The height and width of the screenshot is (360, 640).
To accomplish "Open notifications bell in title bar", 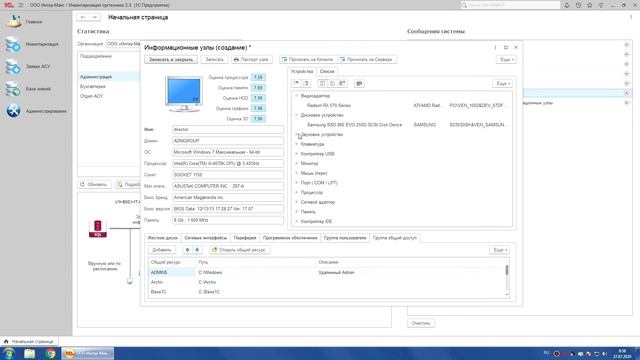I will click(x=567, y=5).
